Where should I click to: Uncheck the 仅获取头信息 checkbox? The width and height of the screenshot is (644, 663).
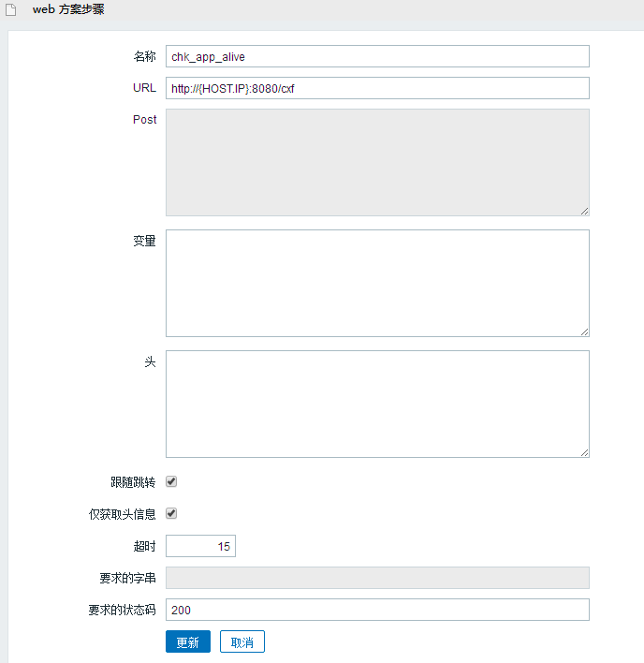click(x=171, y=513)
